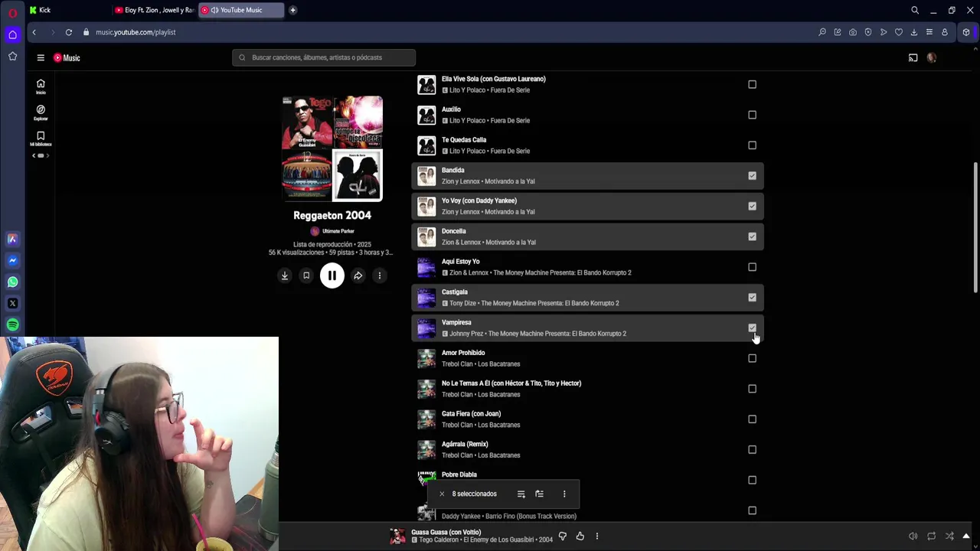
Task: Pause the Reggaeton 2004 playlist
Action: pyautogui.click(x=332, y=275)
